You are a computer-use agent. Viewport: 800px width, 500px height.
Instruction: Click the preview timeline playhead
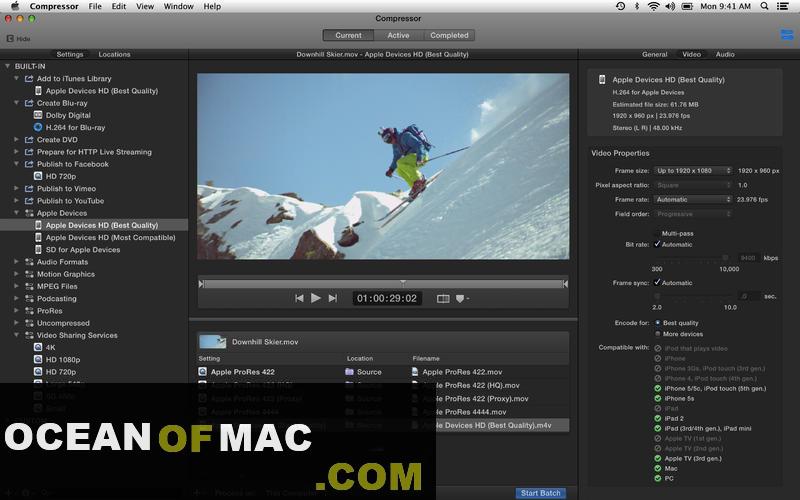[x=403, y=282]
